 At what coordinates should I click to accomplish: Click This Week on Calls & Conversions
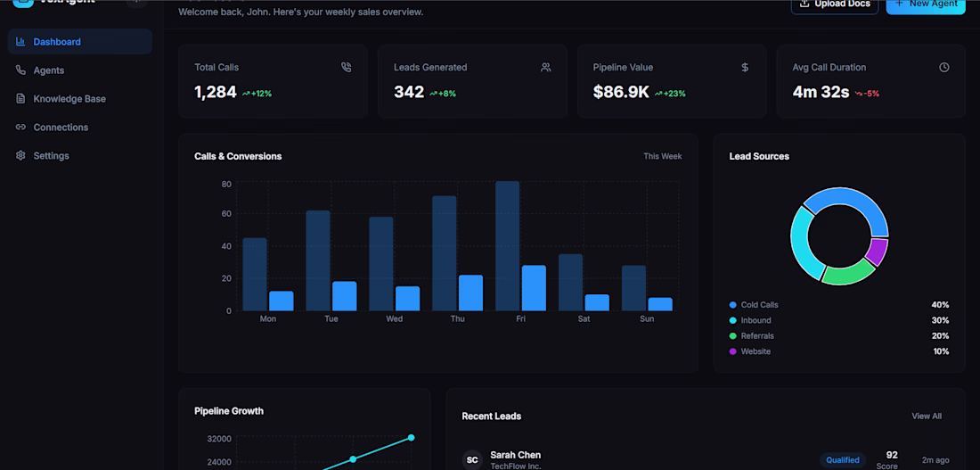(x=663, y=156)
